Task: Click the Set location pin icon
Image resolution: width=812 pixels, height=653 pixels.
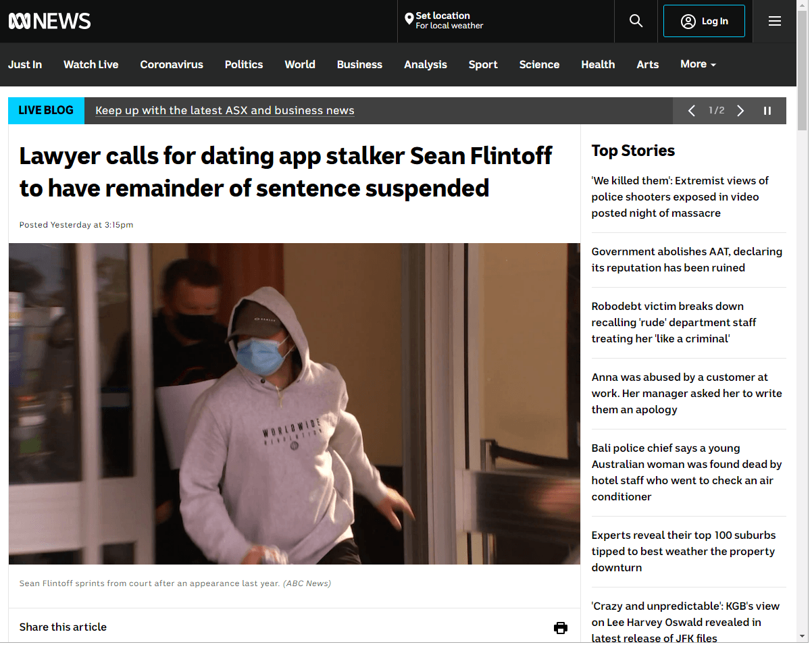Action: click(409, 20)
